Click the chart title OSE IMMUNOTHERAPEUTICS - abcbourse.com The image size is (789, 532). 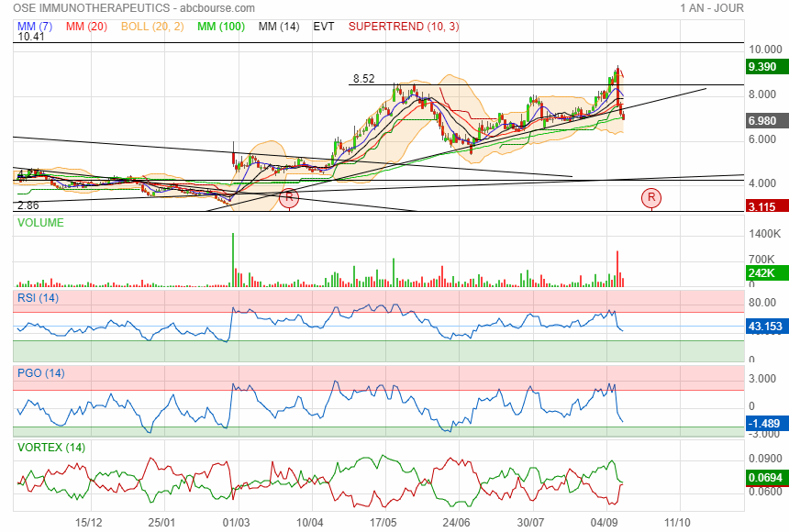(134, 8)
